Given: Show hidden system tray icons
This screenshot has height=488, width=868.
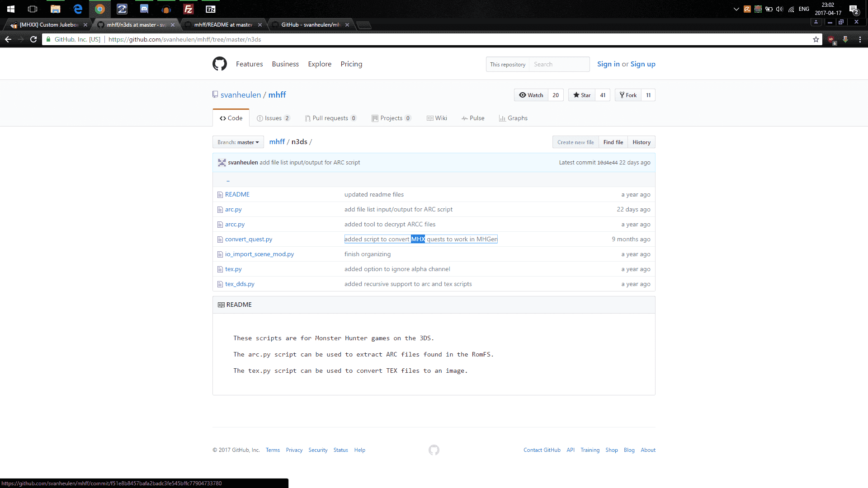Looking at the screenshot, I should pyautogui.click(x=736, y=9).
